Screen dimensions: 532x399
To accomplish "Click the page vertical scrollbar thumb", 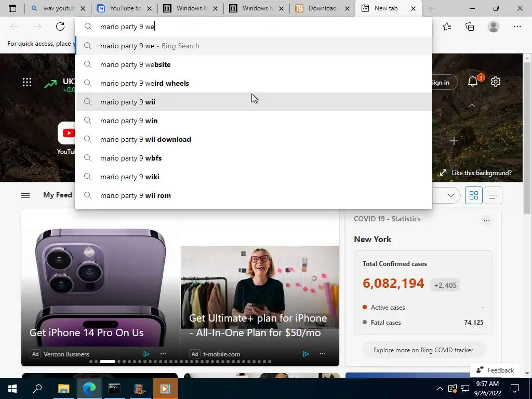I will point(527,139).
